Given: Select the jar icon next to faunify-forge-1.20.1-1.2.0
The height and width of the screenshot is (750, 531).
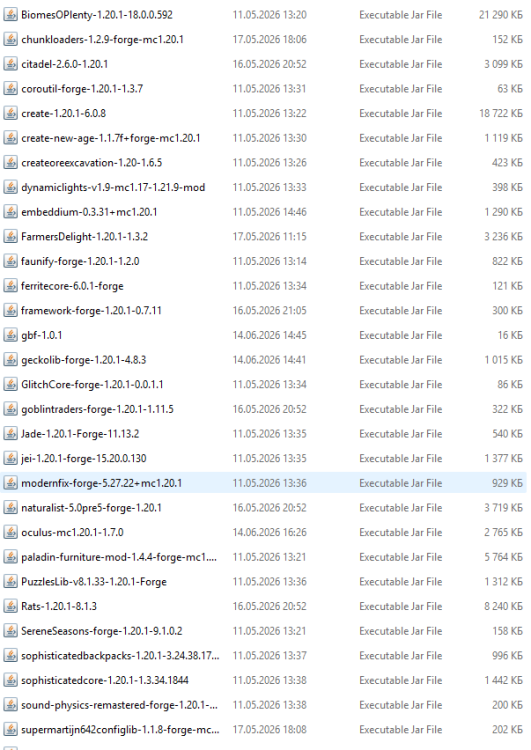Looking at the screenshot, I should pyautogui.click(x=11, y=261).
